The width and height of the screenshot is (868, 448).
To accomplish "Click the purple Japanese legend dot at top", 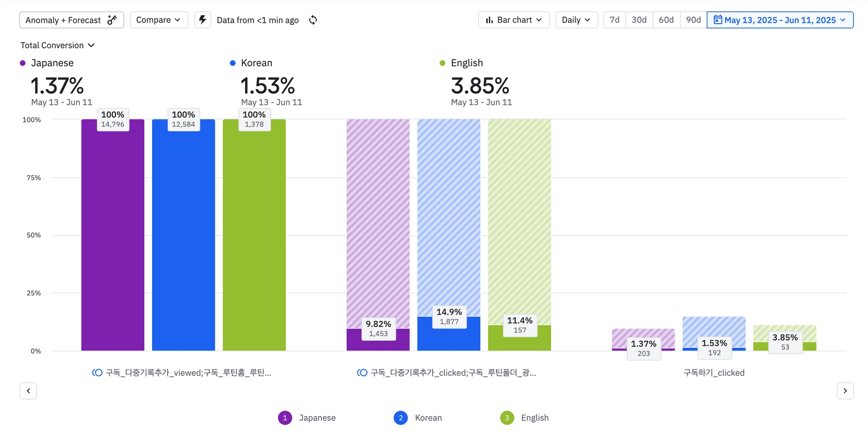I will coord(23,63).
